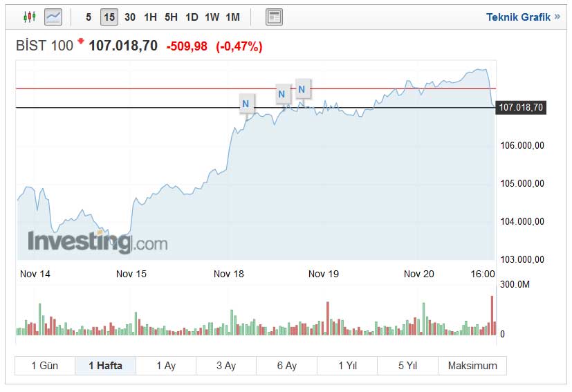Viewport: 572px width, 392px height.
Task: Set interval to 30 minutes
Action: point(130,17)
